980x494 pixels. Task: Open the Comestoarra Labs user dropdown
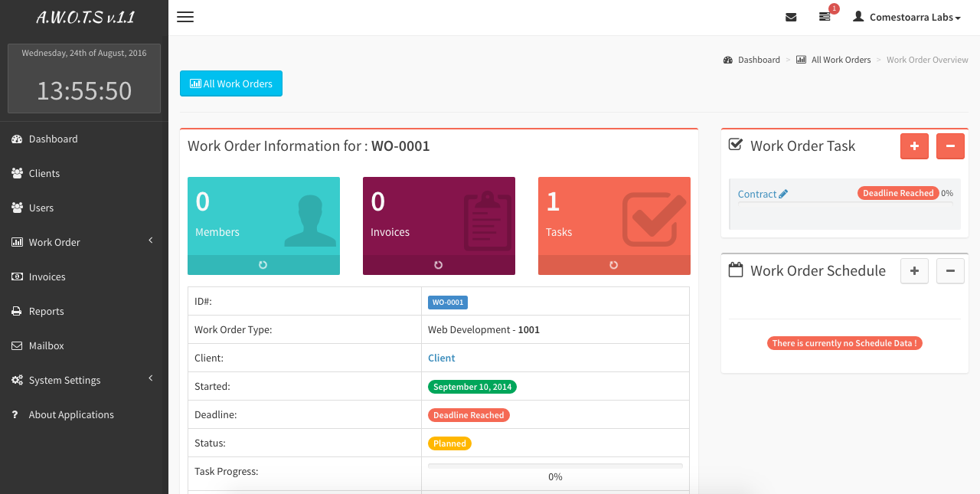click(907, 17)
